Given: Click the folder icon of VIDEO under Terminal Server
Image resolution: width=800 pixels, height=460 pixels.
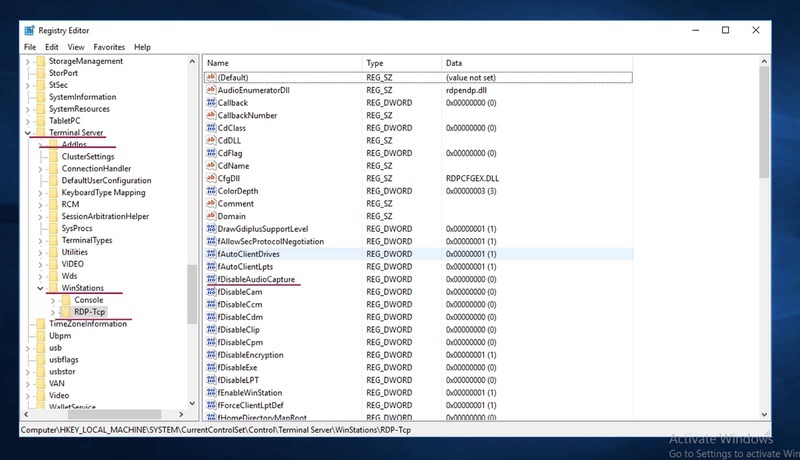Looking at the screenshot, I should [53, 264].
